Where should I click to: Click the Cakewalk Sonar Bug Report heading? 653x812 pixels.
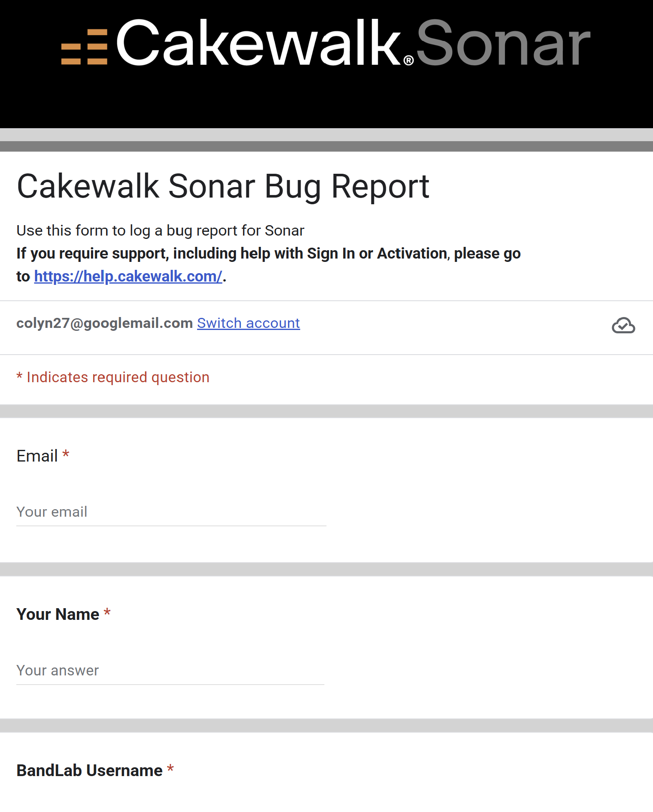[223, 186]
